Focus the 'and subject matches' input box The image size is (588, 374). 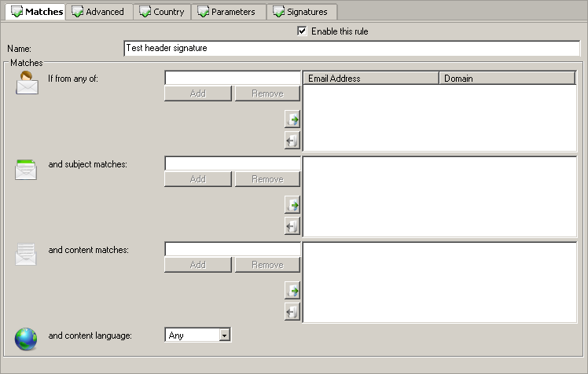coord(233,163)
